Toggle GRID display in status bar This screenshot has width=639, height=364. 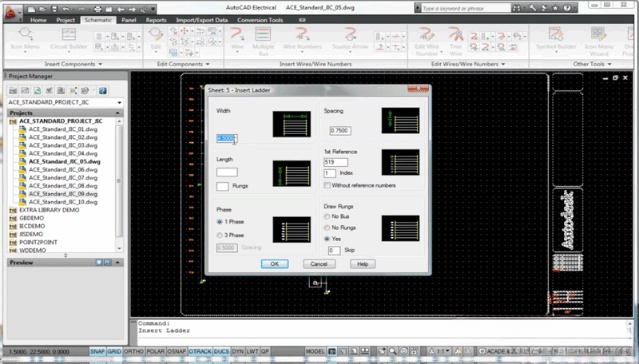pyautogui.click(x=114, y=351)
